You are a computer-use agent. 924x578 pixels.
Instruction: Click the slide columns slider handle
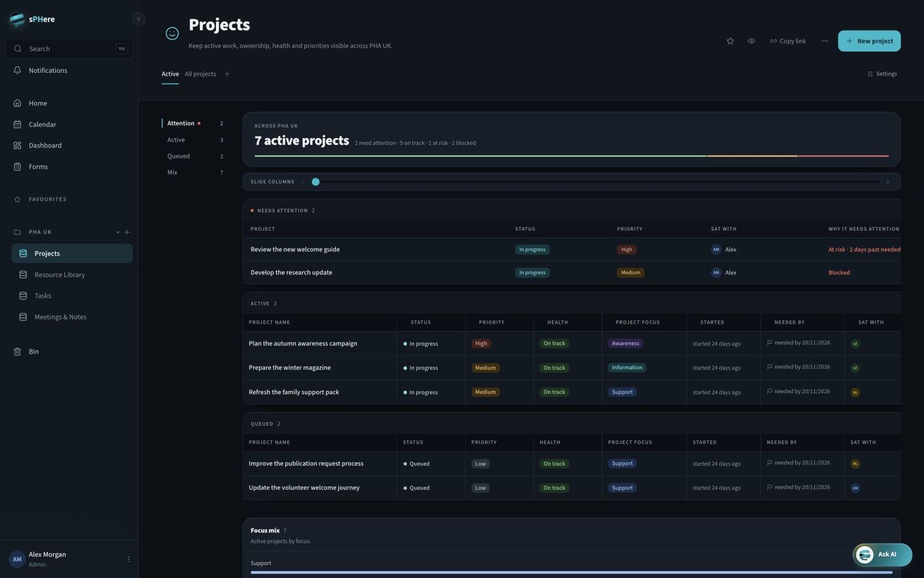point(315,181)
